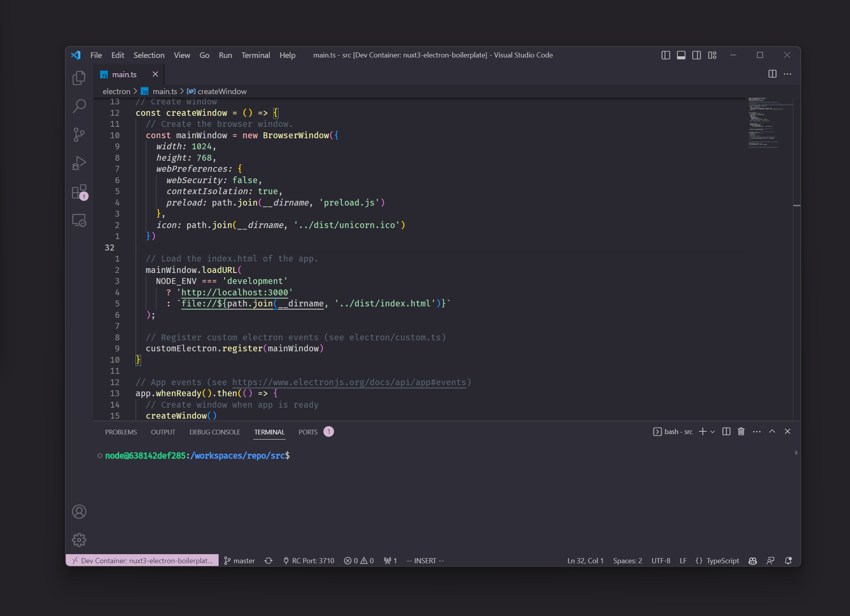Toggle the bottom panel layout button

click(681, 55)
